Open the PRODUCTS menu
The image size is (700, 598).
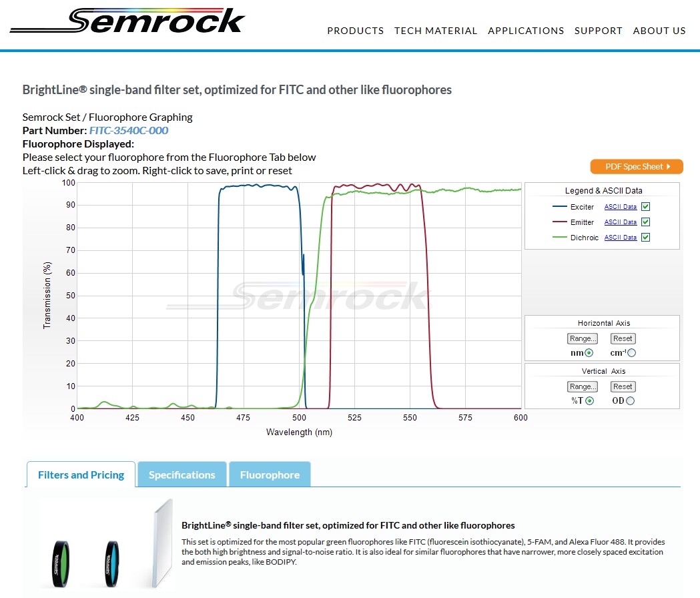[x=356, y=31]
